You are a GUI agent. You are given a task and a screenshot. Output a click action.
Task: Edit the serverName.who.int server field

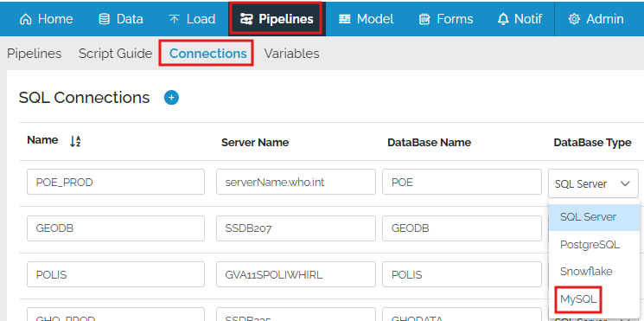click(296, 182)
